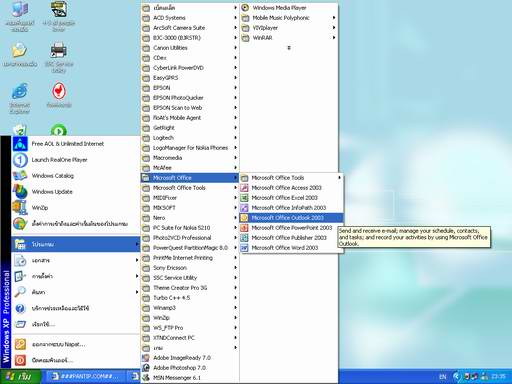Screen dimensions: 512x384
Task: Expand the Microsoft Office Tools arrow in Office submenu
Action: [339, 178]
